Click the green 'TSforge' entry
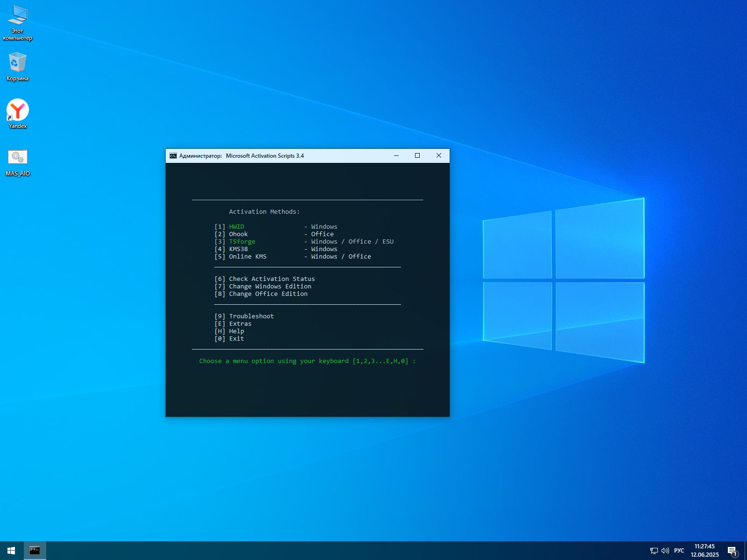This screenshot has height=560, width=747. [242, 242]
